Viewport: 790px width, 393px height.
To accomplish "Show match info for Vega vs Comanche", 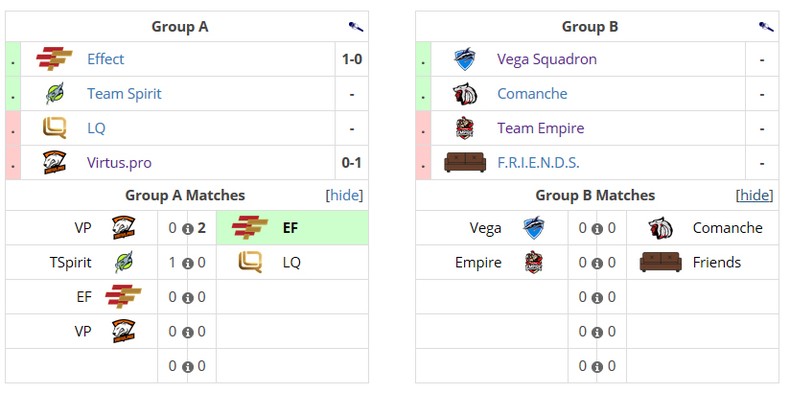I will (598, 229).
